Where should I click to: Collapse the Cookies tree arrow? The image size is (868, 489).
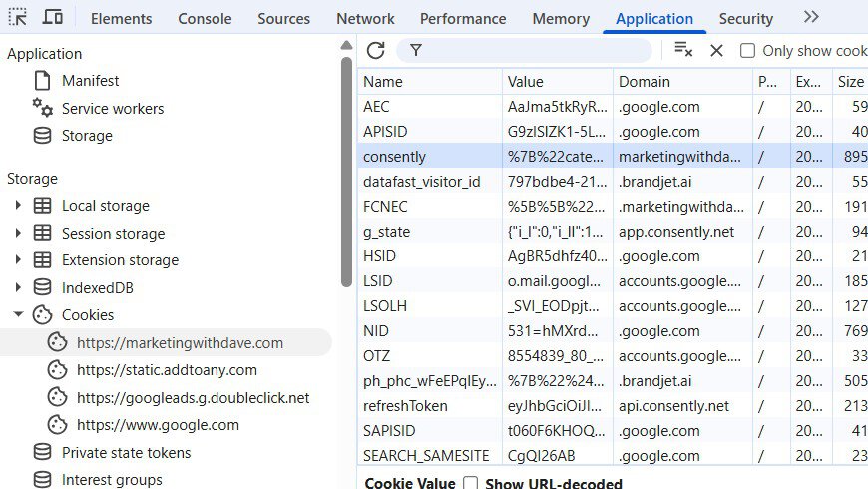pyautogui.click(x=18, y=314)
